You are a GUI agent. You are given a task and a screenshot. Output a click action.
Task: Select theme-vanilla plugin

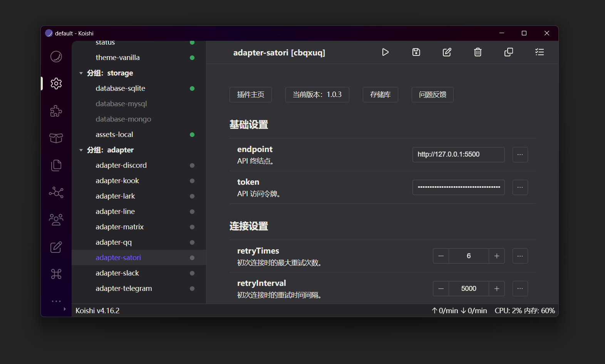tap(139, 58)
